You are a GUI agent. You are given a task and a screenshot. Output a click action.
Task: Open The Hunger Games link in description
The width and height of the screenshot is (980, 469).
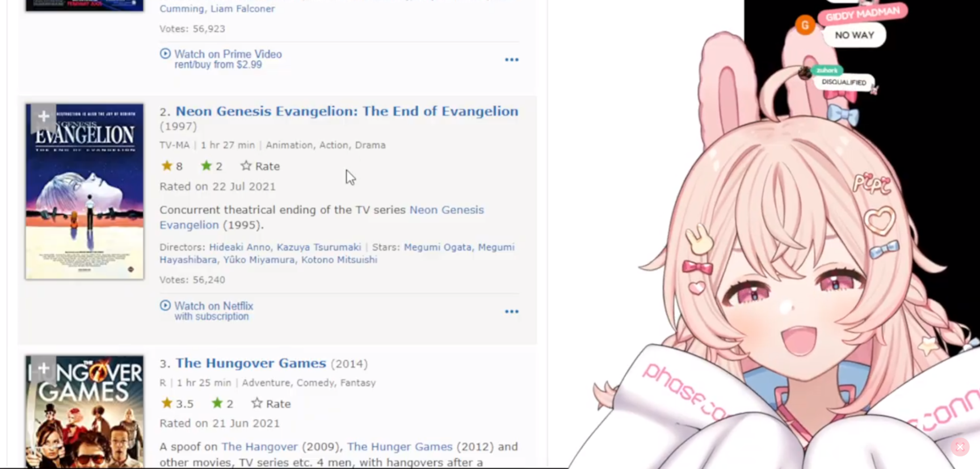point(400,447)
